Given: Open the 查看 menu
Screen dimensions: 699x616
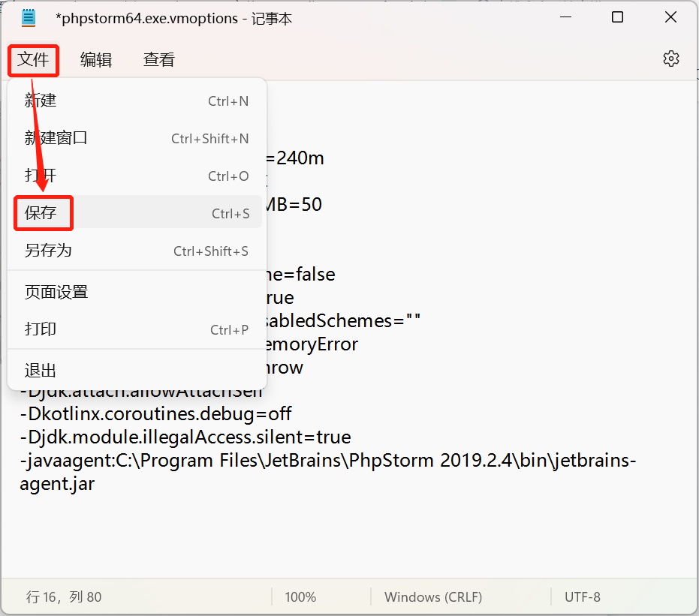Looking at the screenshot, I should [x=159, y=60].
